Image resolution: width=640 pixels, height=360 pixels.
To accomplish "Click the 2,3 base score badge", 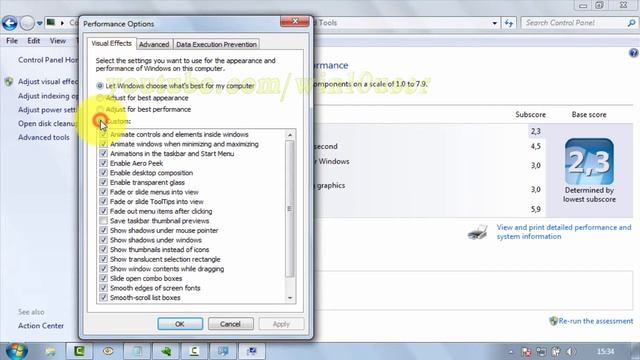I will pyautogui.click(x=589, y=162).
